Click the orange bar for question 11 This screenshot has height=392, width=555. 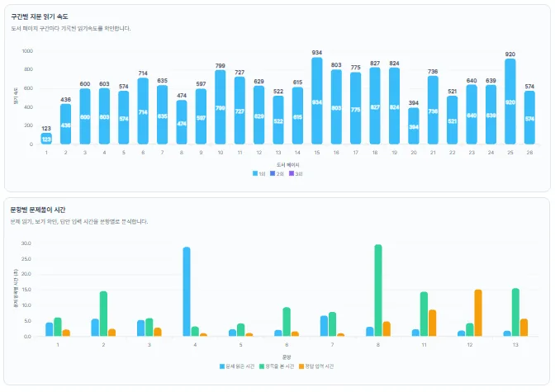point(432,323)
